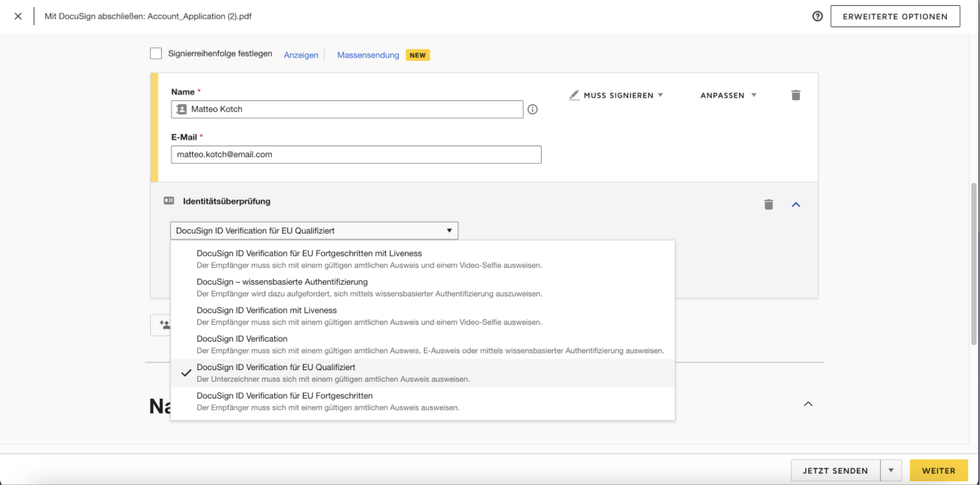Delete the recipient with trash icon
The height and width of the screenshot is (485, 980).
point(795,95)
